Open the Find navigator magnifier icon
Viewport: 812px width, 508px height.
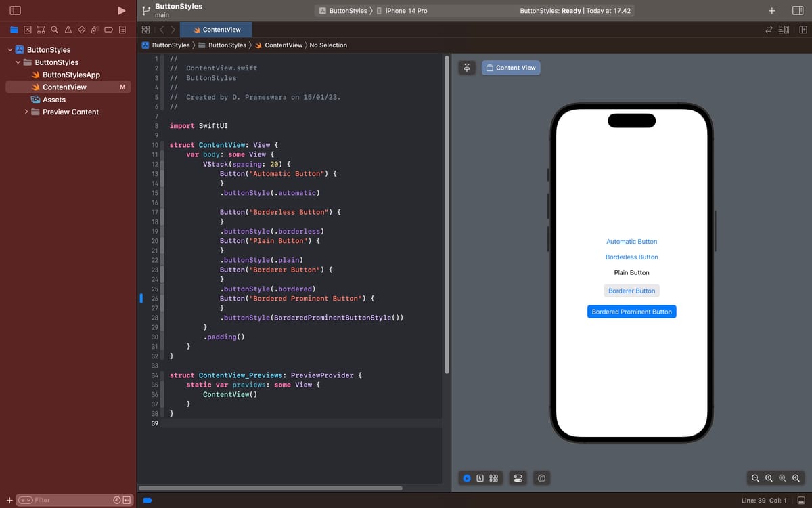point(55,30)
